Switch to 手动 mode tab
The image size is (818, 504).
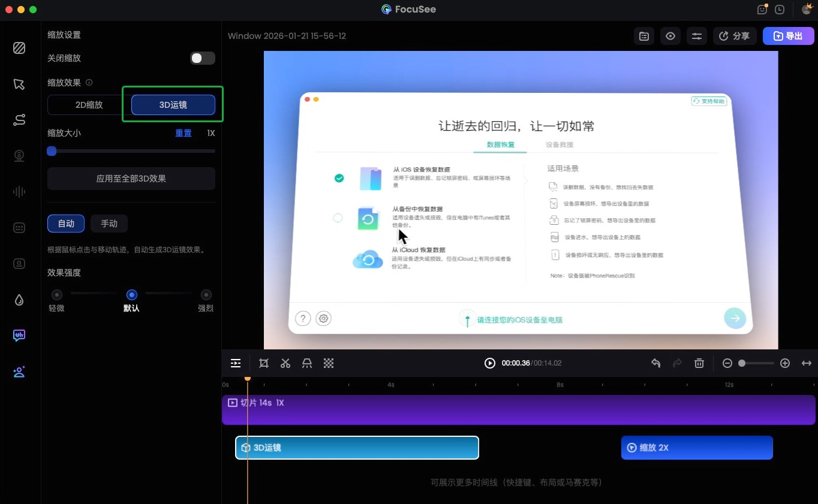click(109, 224)
